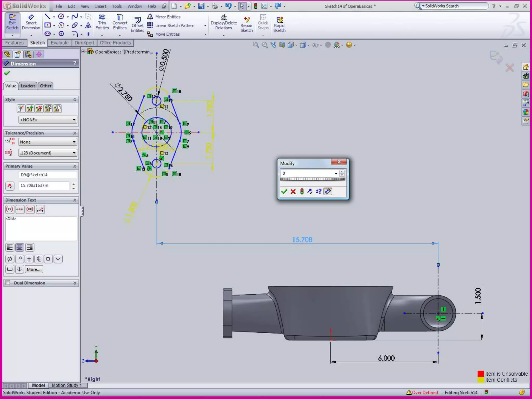Viewport: 532px width, 399px height.
Task: Toggle Add Parentheses on the dimension text
Action: (x=10, y=209)
